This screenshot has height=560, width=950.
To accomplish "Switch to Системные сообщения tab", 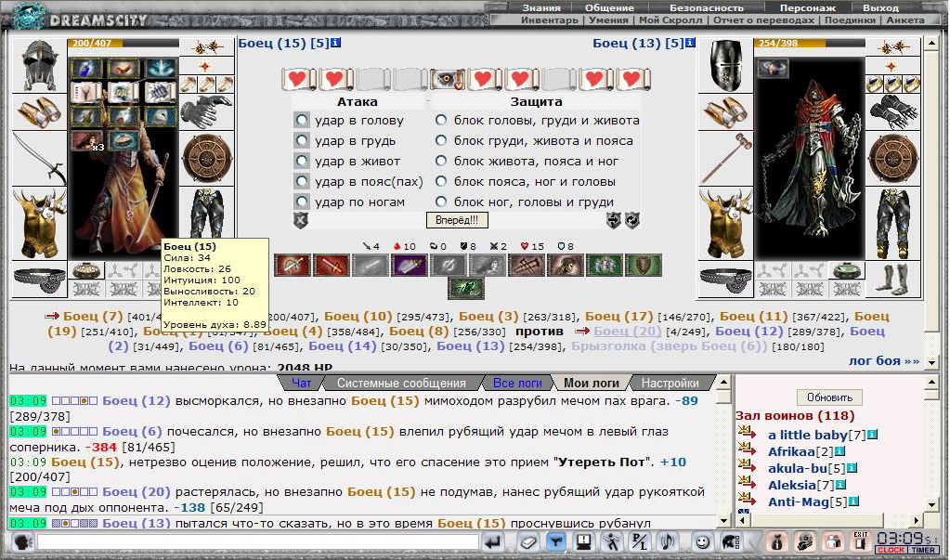I will (x=401, y=383).
